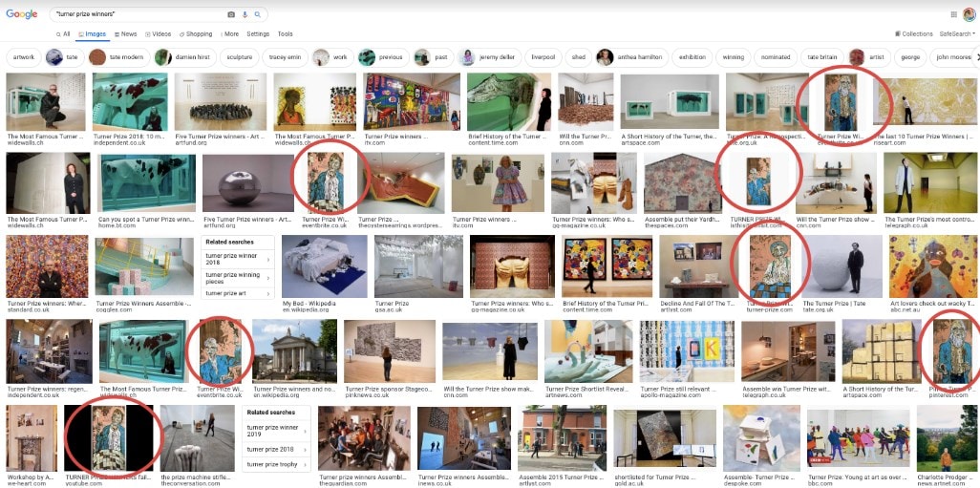Go to the Google logo homepage
This screenshot has height=488, width=980.
pyautogui.click(x=22, y=14)
